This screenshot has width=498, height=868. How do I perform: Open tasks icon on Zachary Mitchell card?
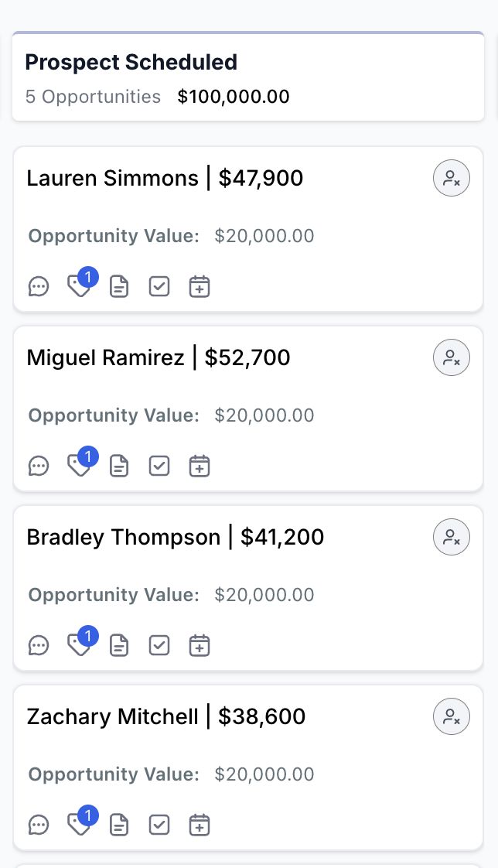pyautogui.click(x=159, y=825)
